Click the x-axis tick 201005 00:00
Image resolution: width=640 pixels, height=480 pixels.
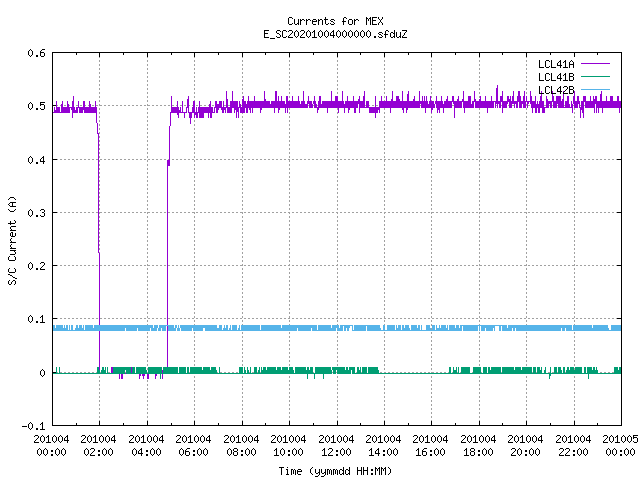(x=620, y=446)
